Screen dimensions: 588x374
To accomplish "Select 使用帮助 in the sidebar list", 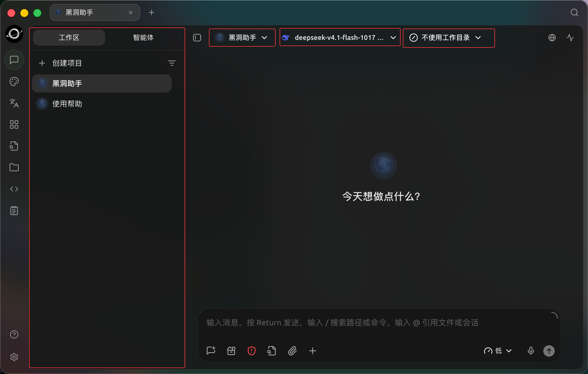I will [102, 104].
